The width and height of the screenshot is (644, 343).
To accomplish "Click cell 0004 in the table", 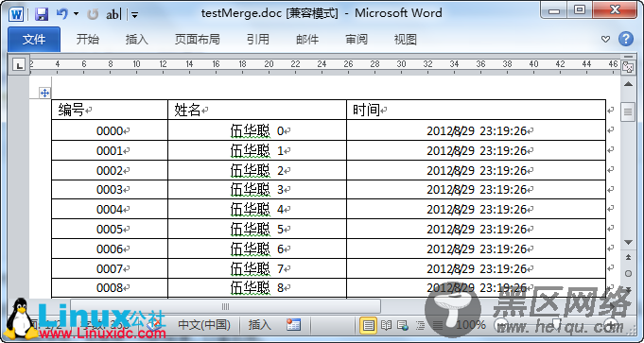I will tap(110, 209).
